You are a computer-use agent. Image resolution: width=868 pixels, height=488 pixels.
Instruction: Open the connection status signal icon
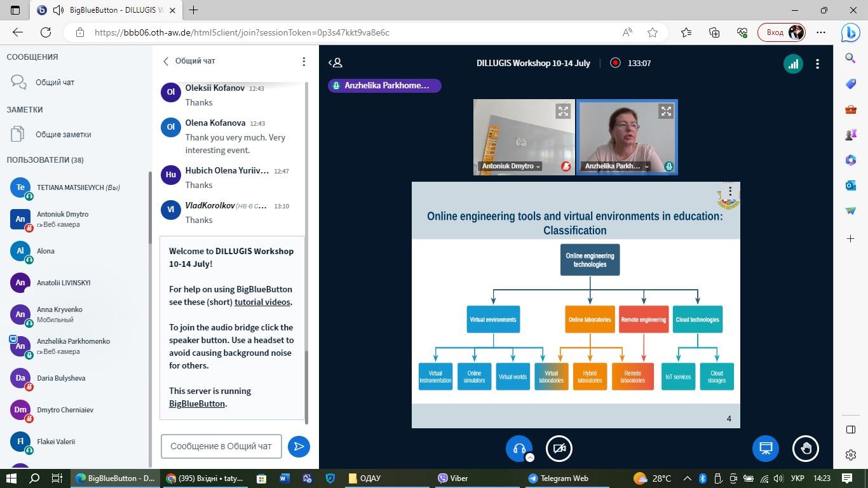point(792,64)
